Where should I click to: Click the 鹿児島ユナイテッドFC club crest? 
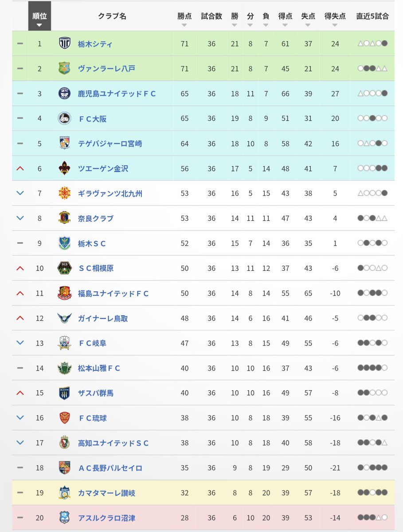click(64, 94)
